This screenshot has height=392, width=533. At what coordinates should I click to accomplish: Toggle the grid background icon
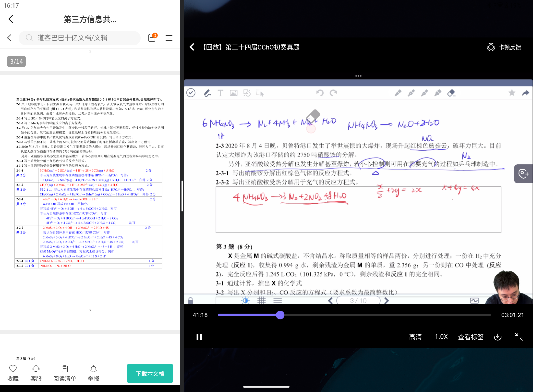coord(262,300)
